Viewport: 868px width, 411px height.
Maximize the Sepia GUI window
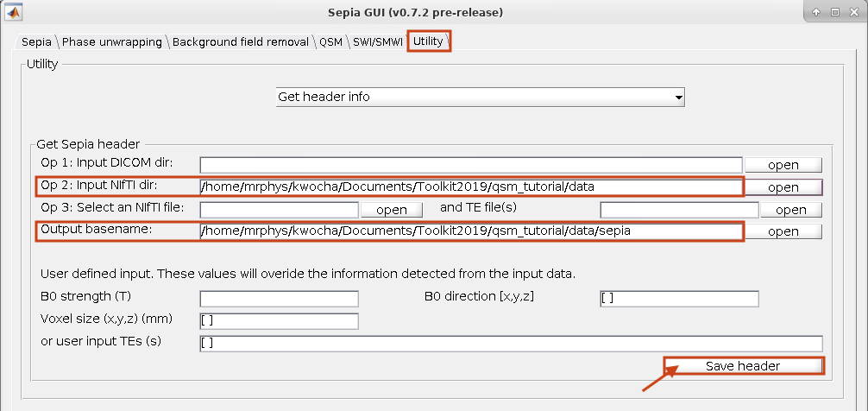835,12
